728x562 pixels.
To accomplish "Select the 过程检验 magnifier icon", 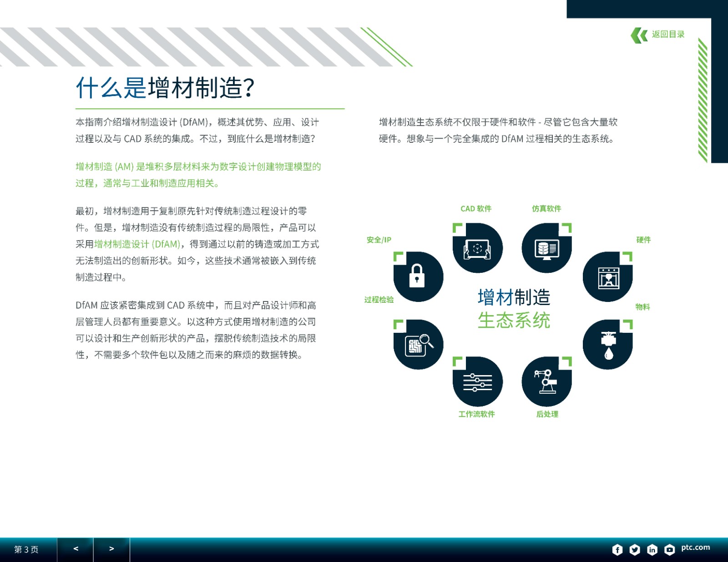I will pos(418,345).
